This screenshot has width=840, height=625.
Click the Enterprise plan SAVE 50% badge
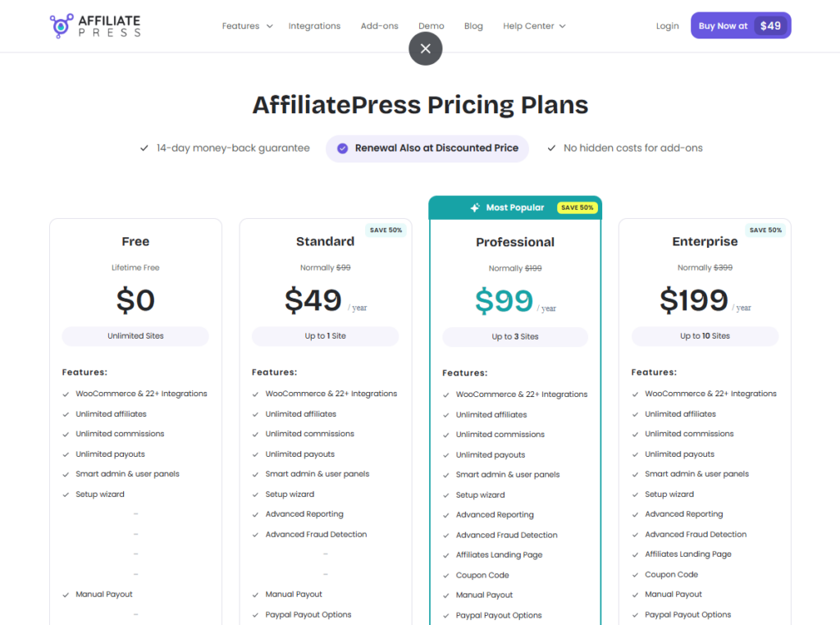[765, 230]
